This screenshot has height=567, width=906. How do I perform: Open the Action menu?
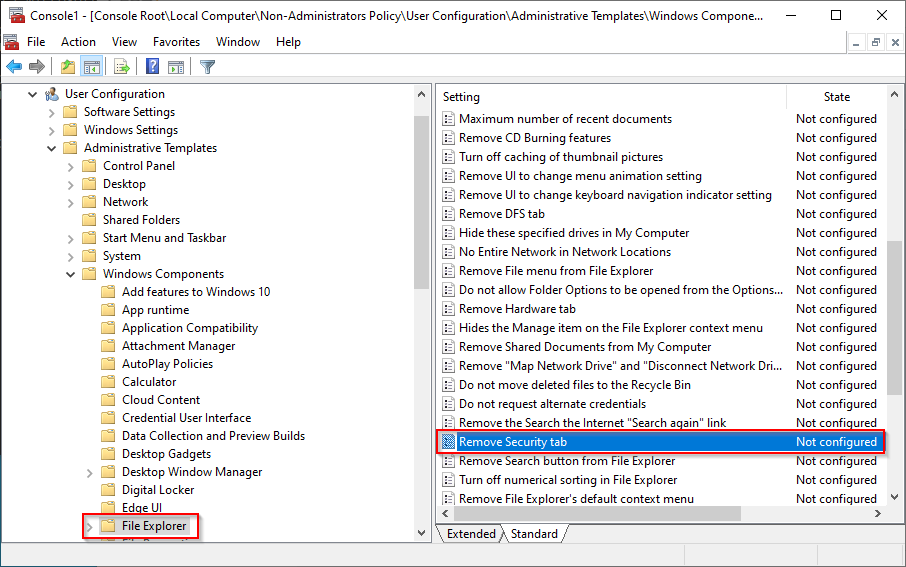pyautogui.click(x=78, y=42)
